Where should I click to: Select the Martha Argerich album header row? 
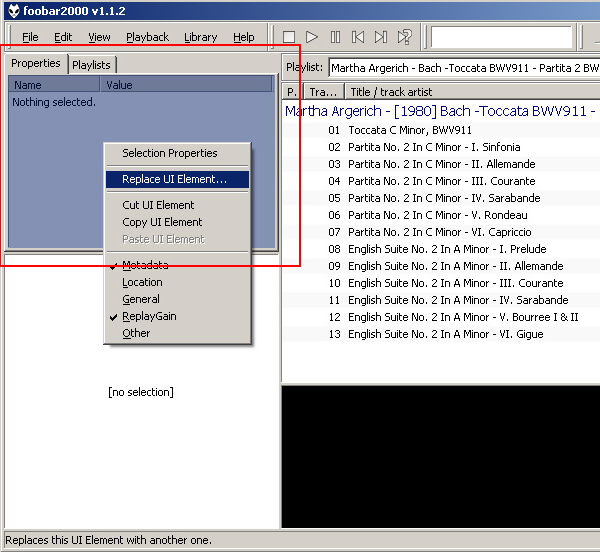tap(441, 111)
